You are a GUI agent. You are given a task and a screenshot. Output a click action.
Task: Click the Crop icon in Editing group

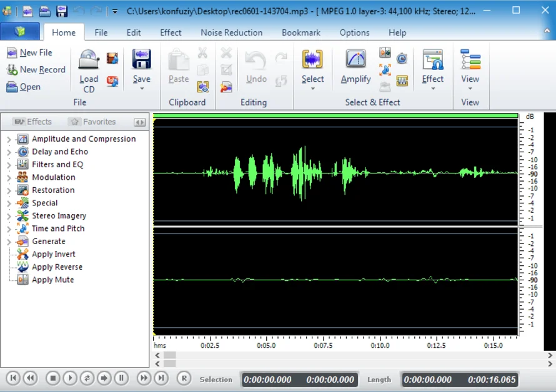[226, 69]
